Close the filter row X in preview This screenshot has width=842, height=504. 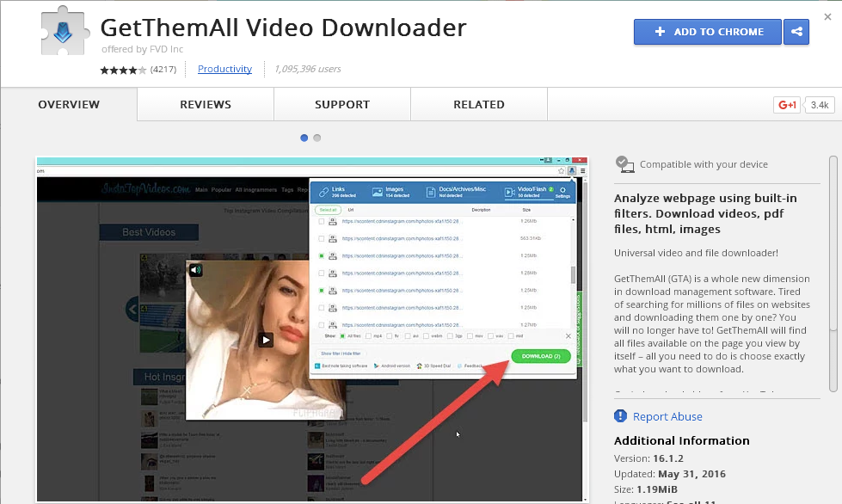569,336
